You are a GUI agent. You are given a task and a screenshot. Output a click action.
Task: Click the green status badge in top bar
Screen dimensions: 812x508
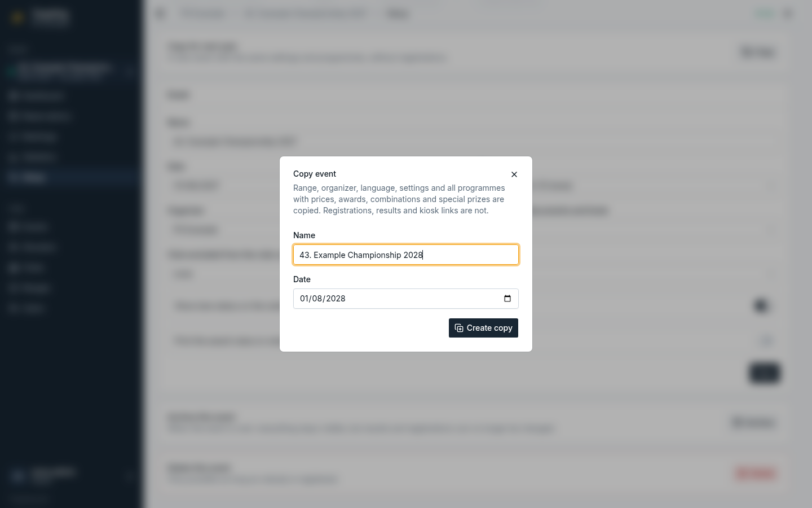765,14
